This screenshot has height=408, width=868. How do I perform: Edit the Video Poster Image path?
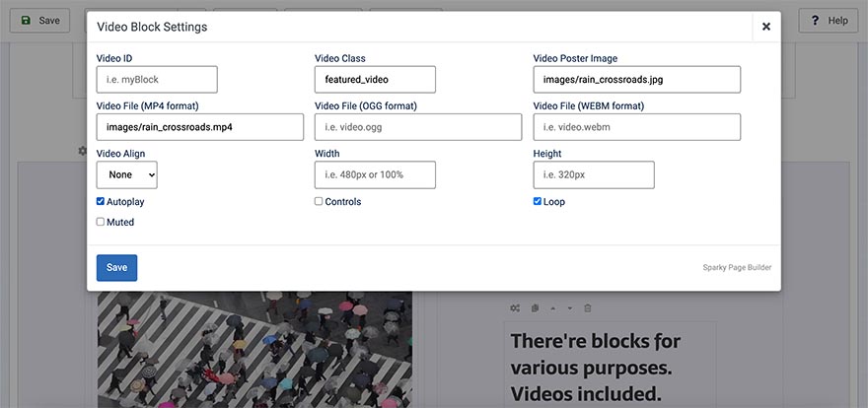pyautogui.click(x=636, y=80)
